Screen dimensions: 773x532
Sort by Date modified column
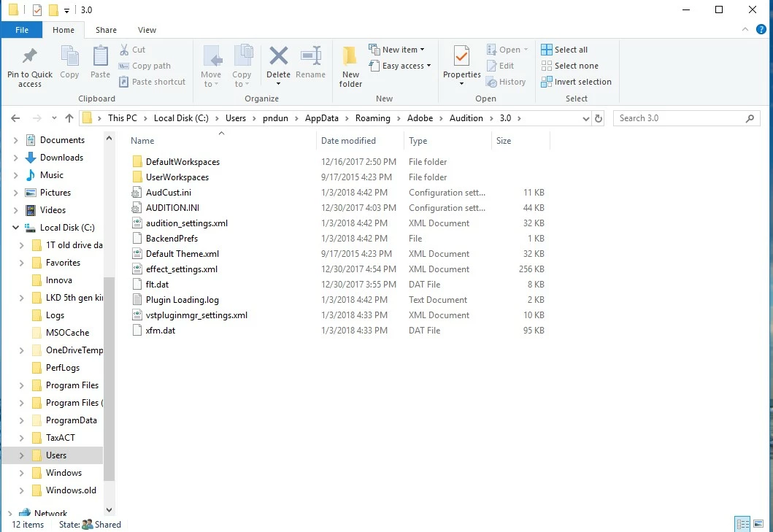pos(360,141)
